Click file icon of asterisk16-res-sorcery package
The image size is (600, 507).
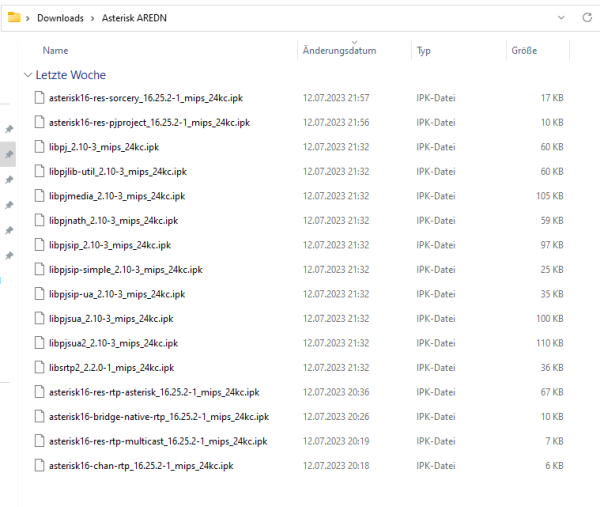pos(39,98)
